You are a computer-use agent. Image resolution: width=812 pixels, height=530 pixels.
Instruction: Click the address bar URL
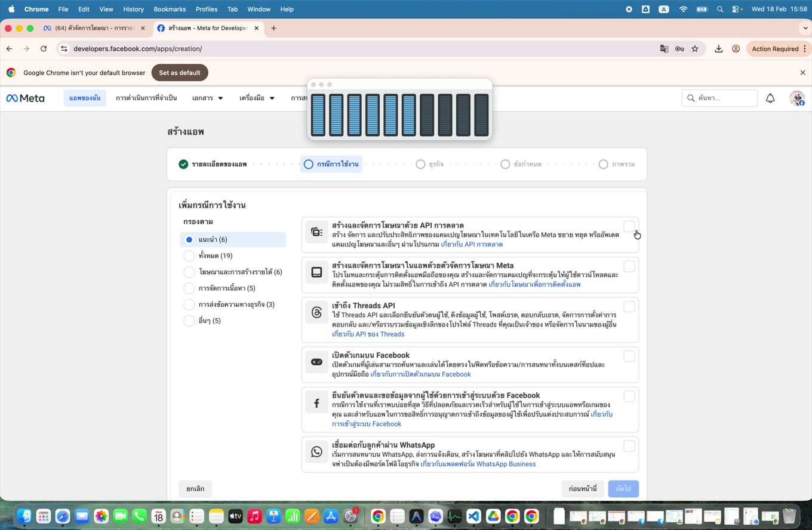click(137, 49)
